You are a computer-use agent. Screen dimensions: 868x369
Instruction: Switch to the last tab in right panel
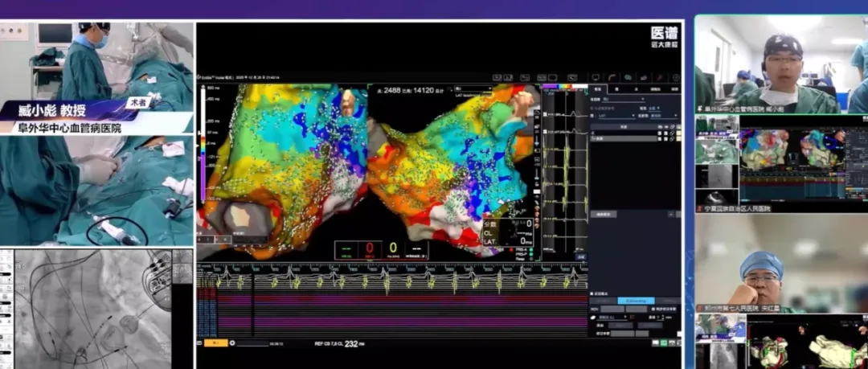pyautogui.click(x=674, y=88)
